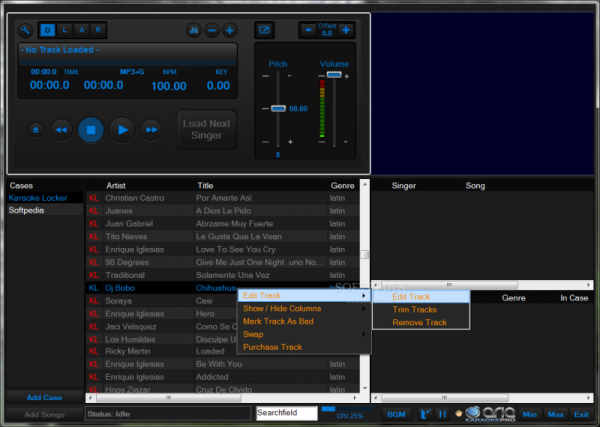Click the fast forward button
The height and width of the screenshot is (427, 600).
tap(151, 130)
